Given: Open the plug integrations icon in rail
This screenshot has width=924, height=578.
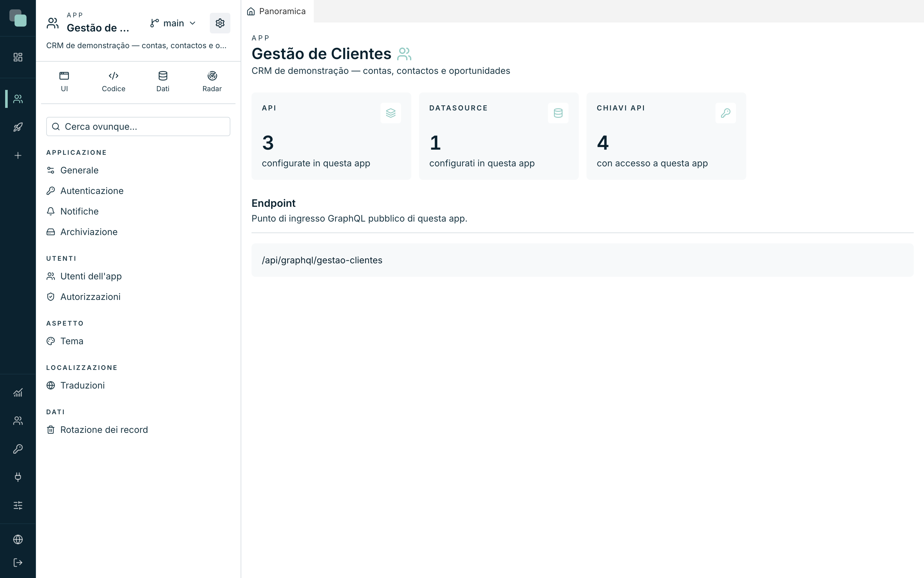Looking at the screenshot, I should click(18, 477).
